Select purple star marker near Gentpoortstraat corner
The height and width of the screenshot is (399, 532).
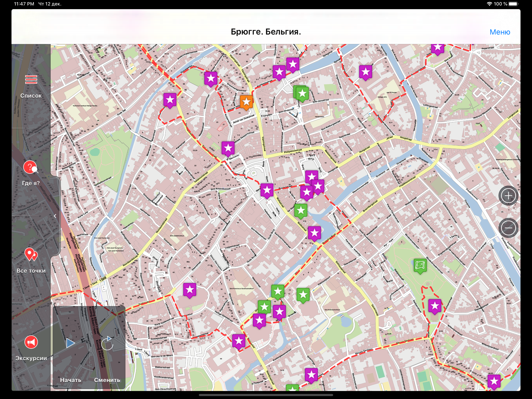click(494, 382)
